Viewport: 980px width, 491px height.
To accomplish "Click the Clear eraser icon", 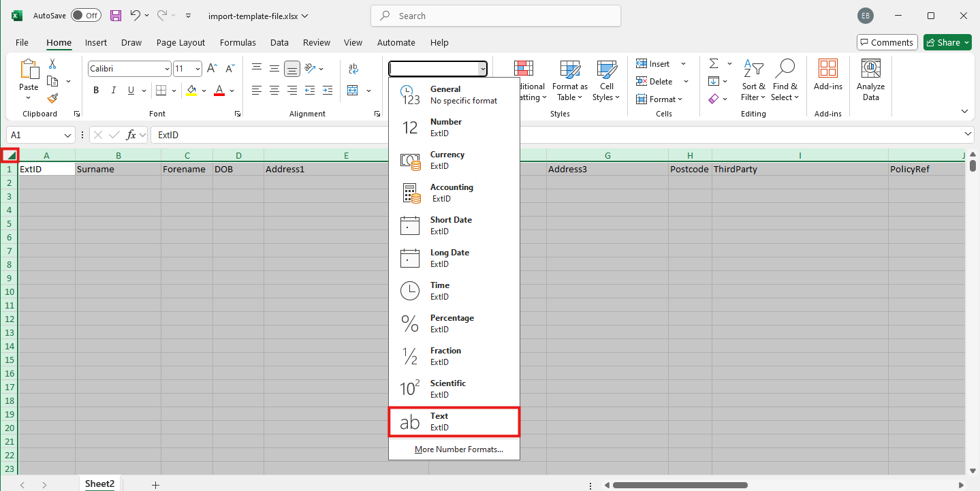I will tap(714, 99).
